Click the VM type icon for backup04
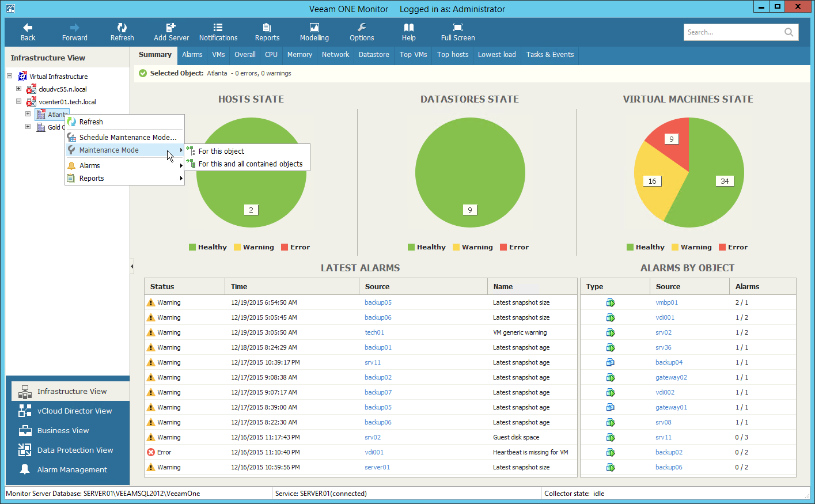815x504 pixels. [611, 362]
